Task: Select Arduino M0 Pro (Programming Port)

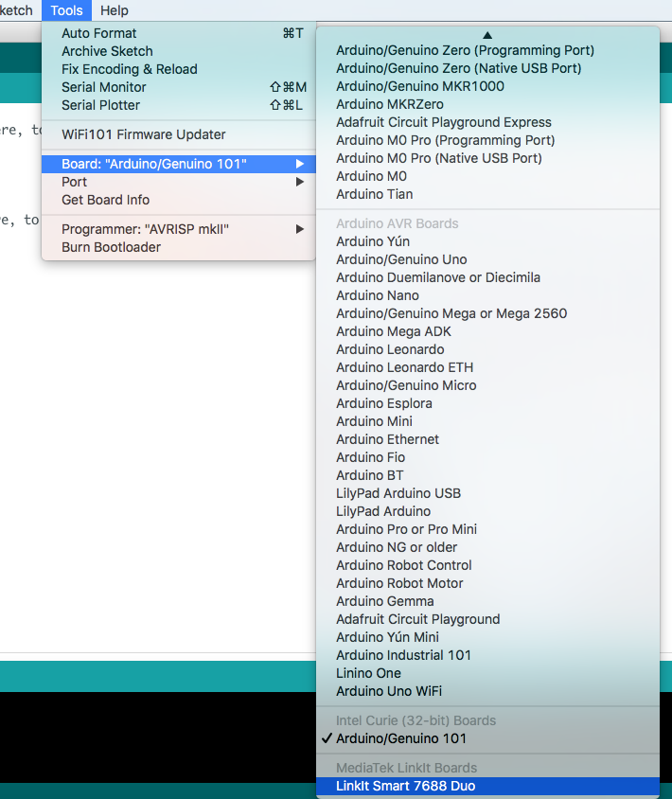Action: (x=487, y=140)
